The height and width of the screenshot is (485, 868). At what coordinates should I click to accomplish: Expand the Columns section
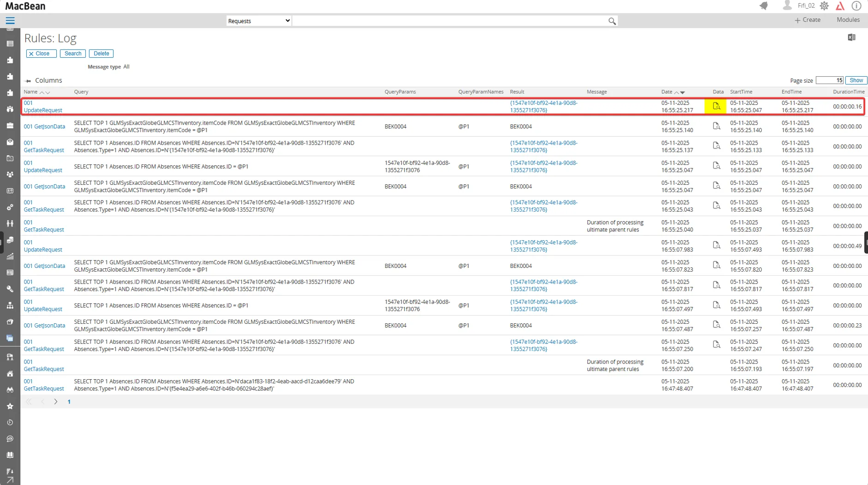pyautogui.click(x=49, y=80)
